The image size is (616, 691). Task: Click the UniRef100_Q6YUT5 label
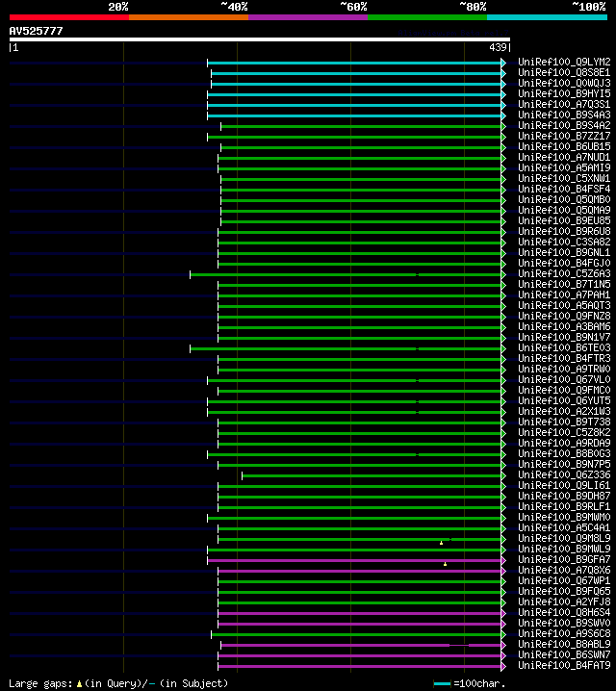point(564,400)
